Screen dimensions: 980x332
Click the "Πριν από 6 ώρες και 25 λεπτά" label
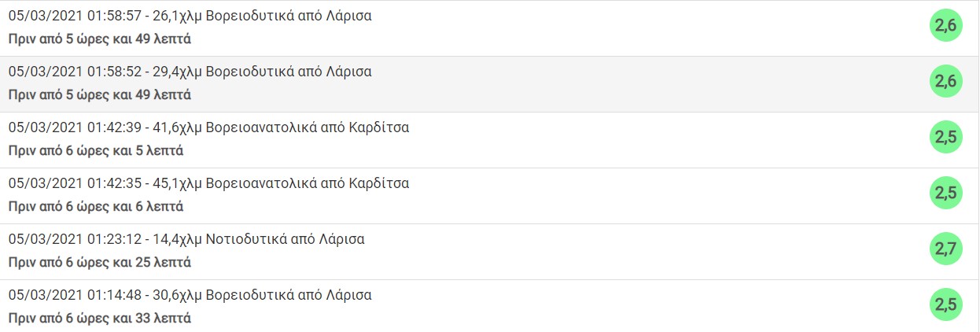(100, 262)
